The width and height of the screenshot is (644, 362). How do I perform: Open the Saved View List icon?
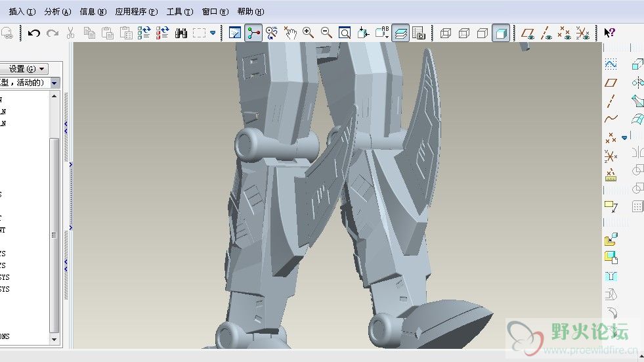(381, 33)
